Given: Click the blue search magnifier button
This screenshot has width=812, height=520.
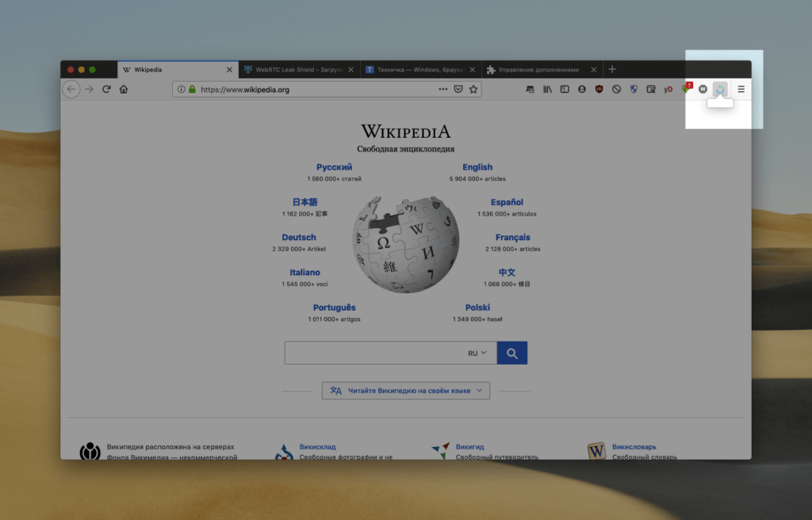Looking at the screenshot, I should [512, 353].
